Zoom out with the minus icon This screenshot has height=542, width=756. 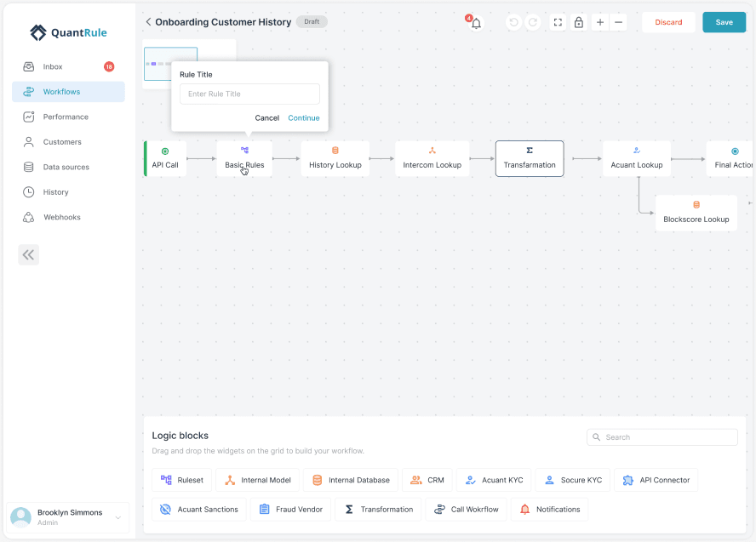(618, 22)
